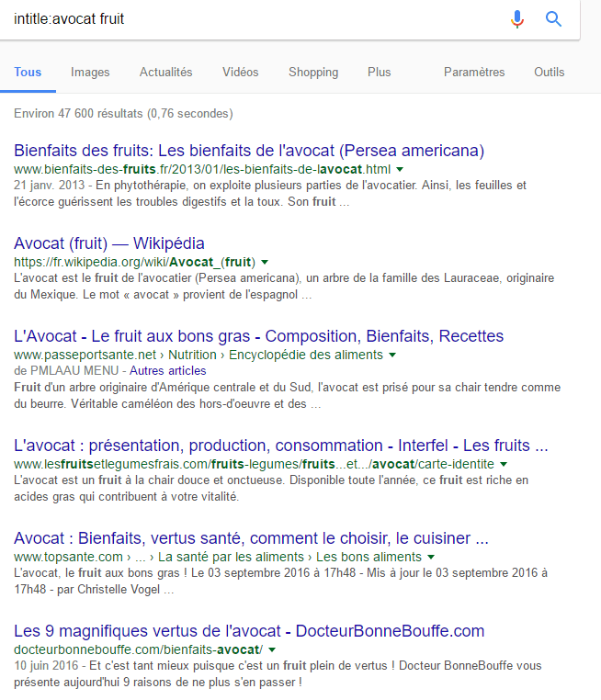The image size is (601, 700).
Task: Open Avocat (fruit) — Wikipédia result
Action: pyautogui.click(x=109, y=243)
